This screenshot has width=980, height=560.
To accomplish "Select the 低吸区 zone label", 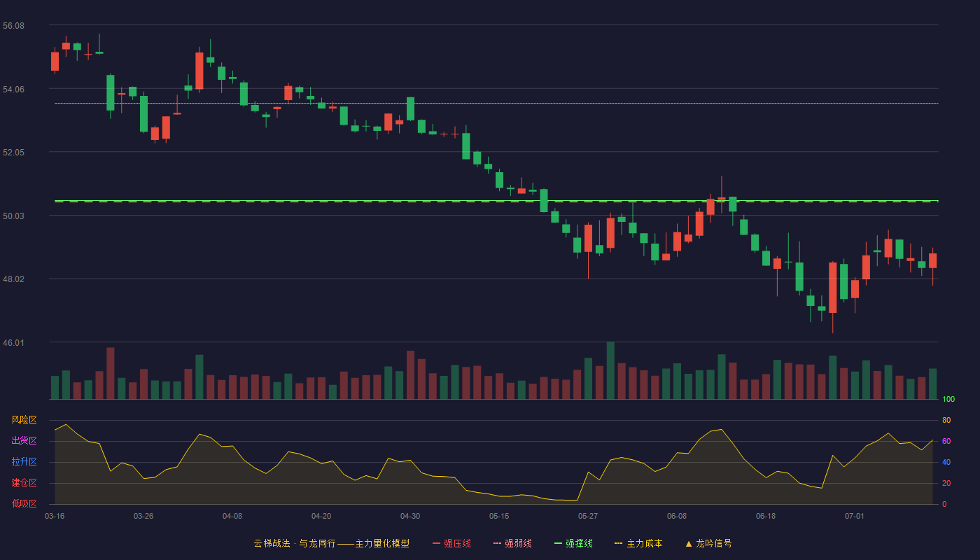I will tap(24, 503).
